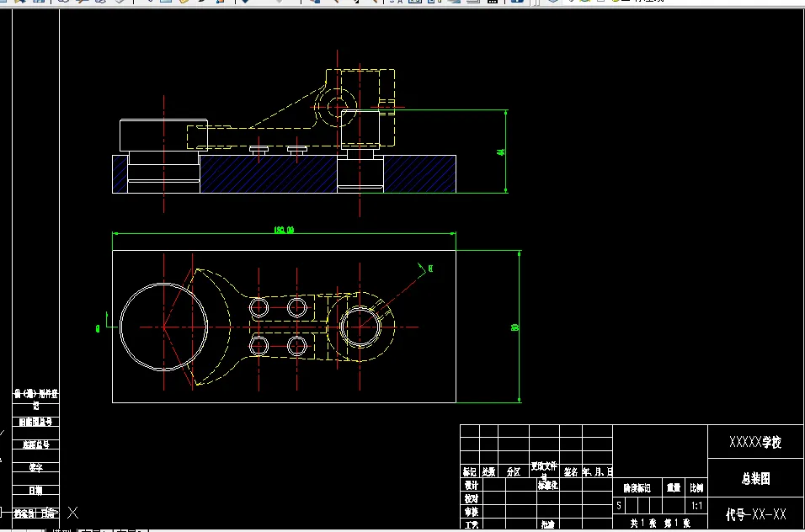
Task: Click the '共 1 张' sheet count text
Action: point(643,524)
